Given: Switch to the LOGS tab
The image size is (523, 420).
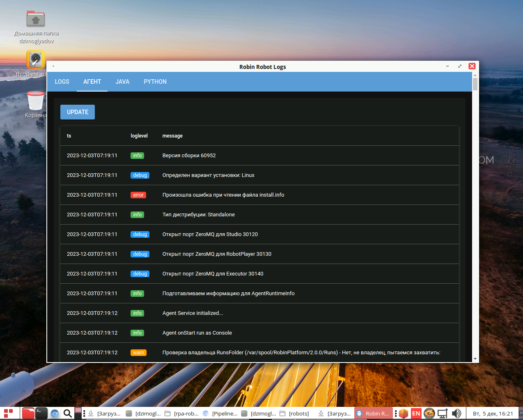Looking at the screenshot, I should tap(62, 82).
